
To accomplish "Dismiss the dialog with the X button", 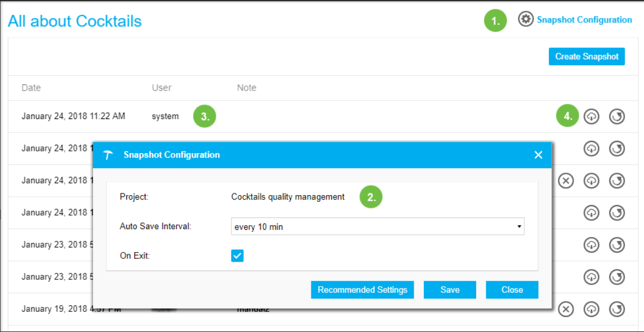I will 538,155.
